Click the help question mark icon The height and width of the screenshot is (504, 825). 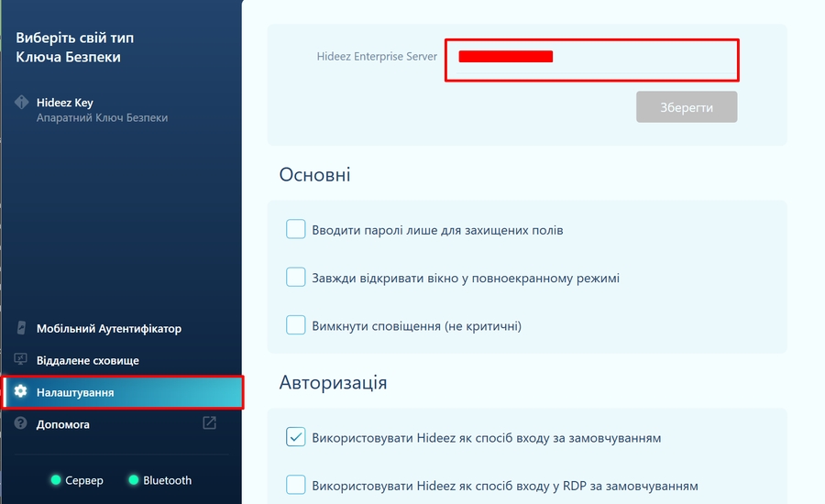pos(21,423)
